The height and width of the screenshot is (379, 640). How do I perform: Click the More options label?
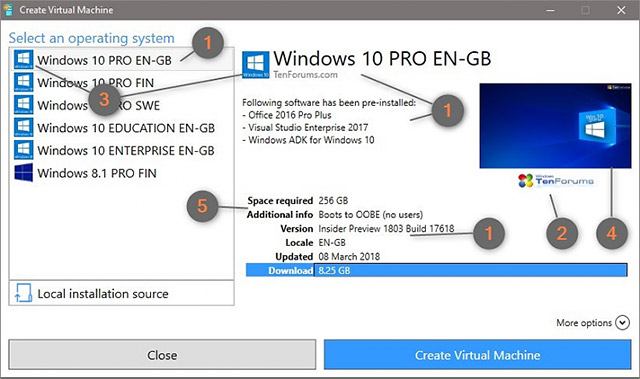(x=584, y=323)
